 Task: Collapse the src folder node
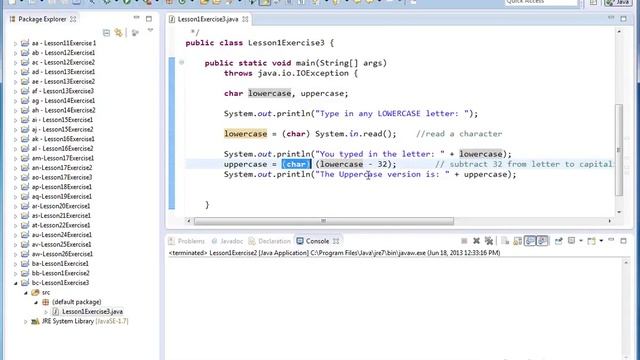26,293
